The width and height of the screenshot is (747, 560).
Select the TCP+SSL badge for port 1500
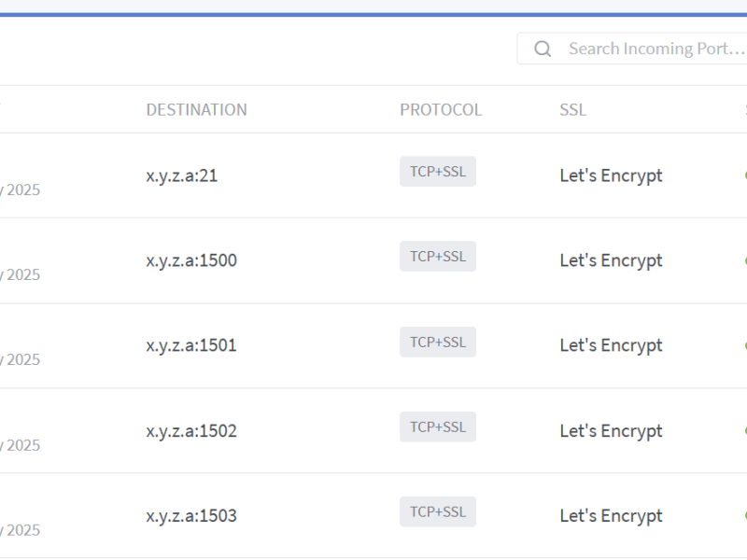tap(437, 256)
